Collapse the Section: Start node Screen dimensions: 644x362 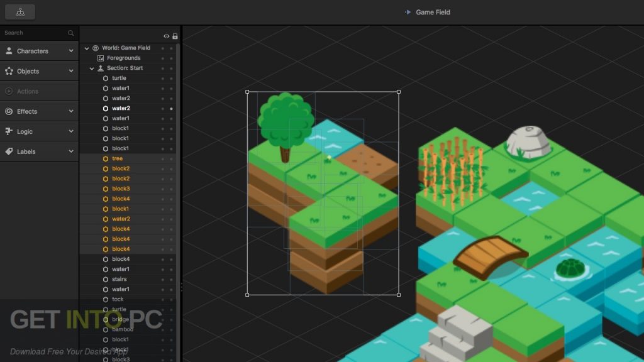pyautogui.click(x=92, y=68)
